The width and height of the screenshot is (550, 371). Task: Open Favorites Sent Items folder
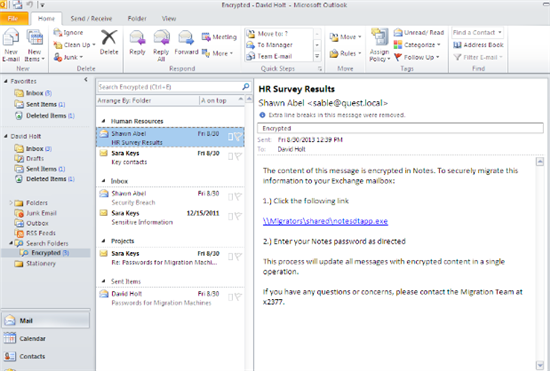[x=40, y=104]
